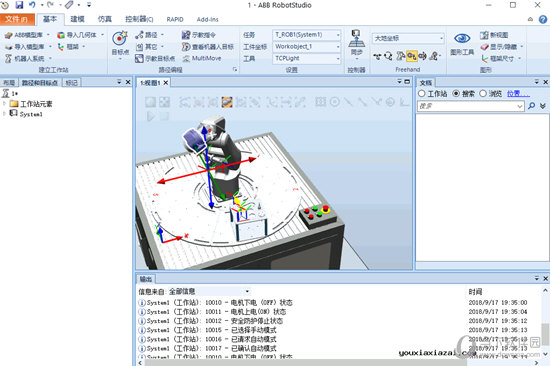Click the 显示/隐藏 show/hide icon
Image resolution: width=550 pixels, height=366 pixels.
484,47
